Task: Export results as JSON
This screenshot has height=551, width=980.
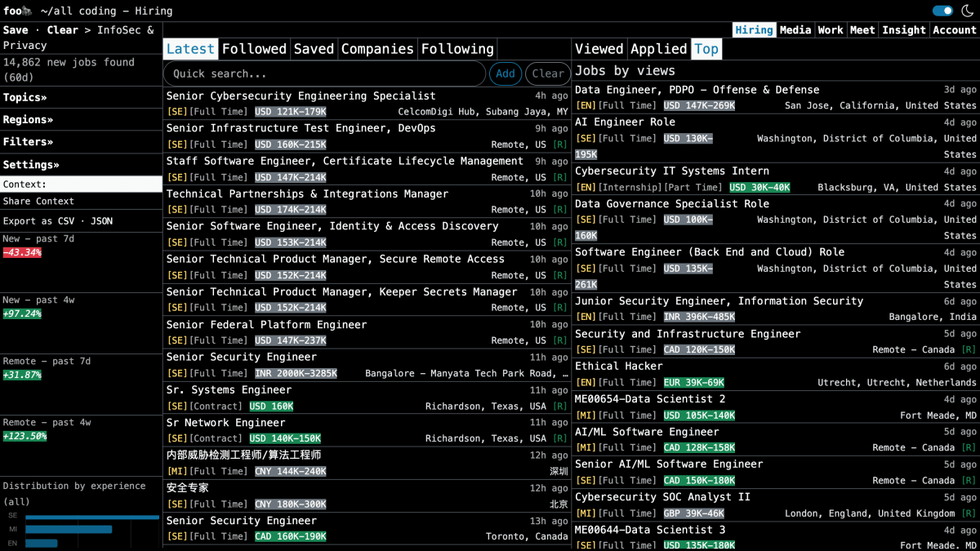Action: [101, 221]
